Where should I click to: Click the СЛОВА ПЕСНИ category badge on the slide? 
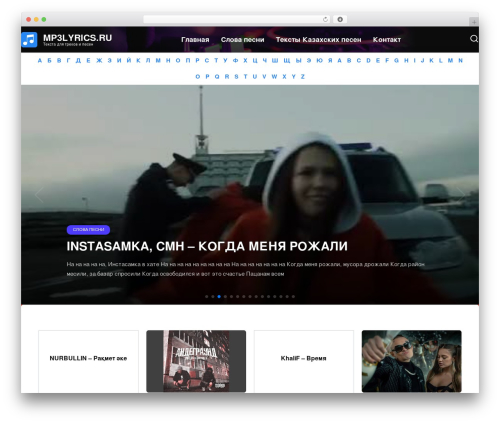88,230
